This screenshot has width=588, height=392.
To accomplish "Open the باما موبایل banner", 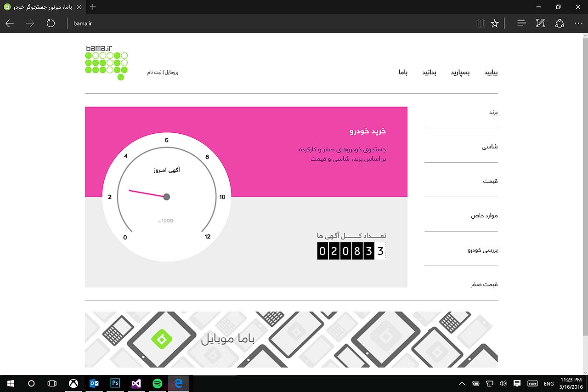I will pos(291,339).
